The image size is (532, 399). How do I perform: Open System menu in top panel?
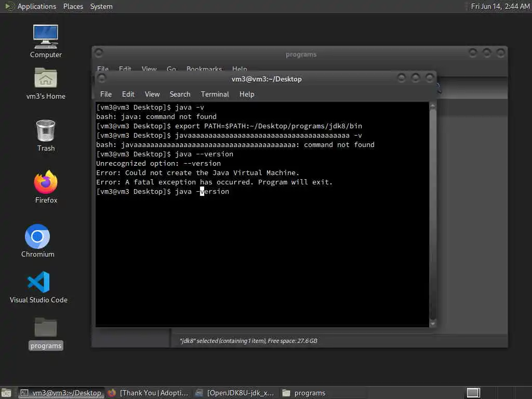coord(101,6)
